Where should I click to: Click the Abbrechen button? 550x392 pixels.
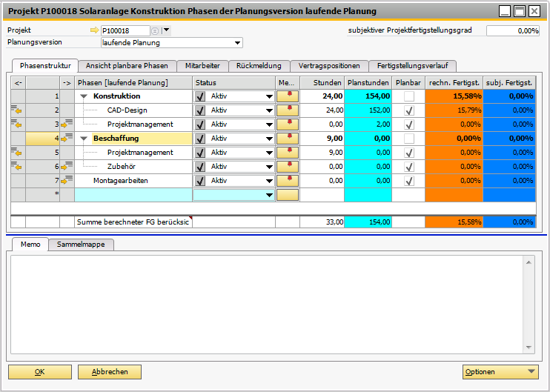(x=110, y=372)
